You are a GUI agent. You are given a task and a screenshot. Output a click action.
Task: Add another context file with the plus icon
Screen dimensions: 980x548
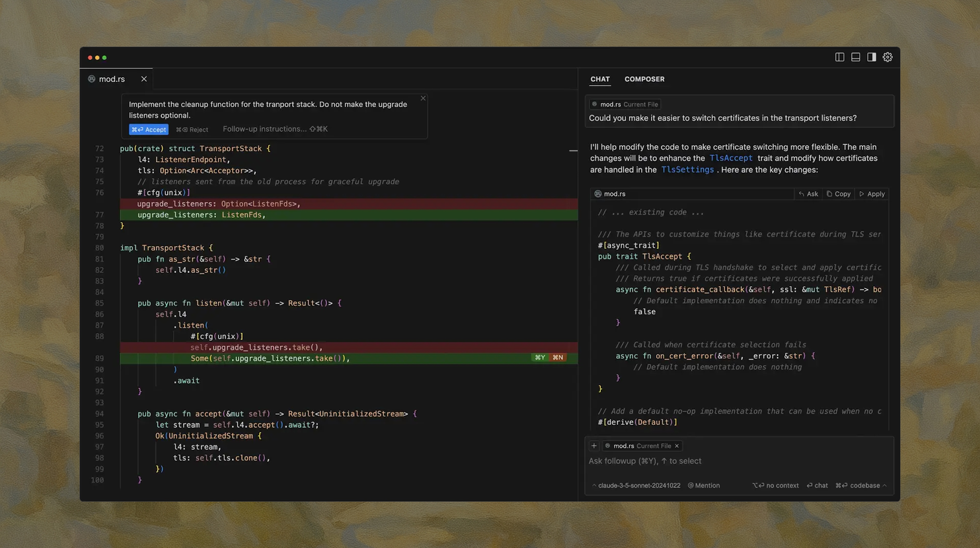click(594, 446)
